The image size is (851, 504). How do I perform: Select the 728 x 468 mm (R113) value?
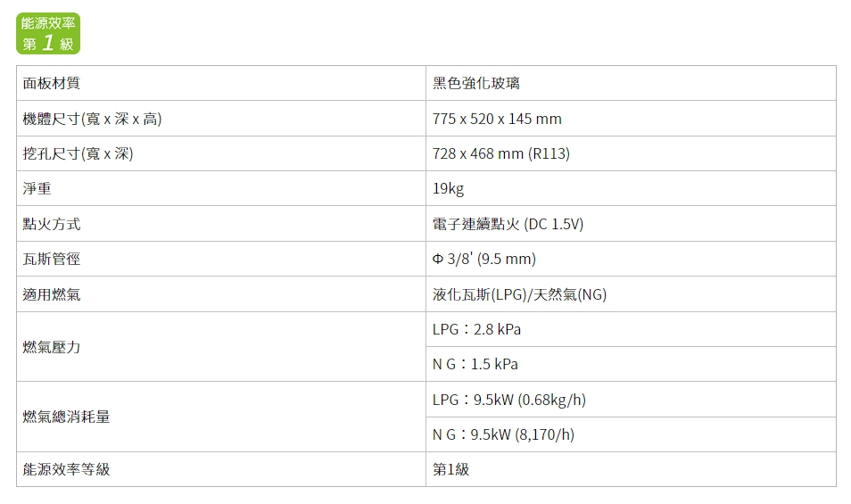500,153
